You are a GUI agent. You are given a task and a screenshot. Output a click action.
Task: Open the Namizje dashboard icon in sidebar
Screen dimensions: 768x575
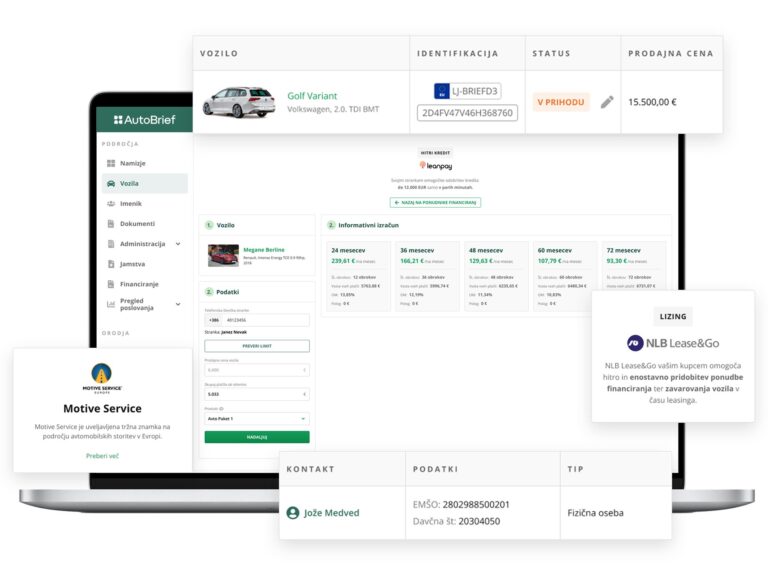110,162
